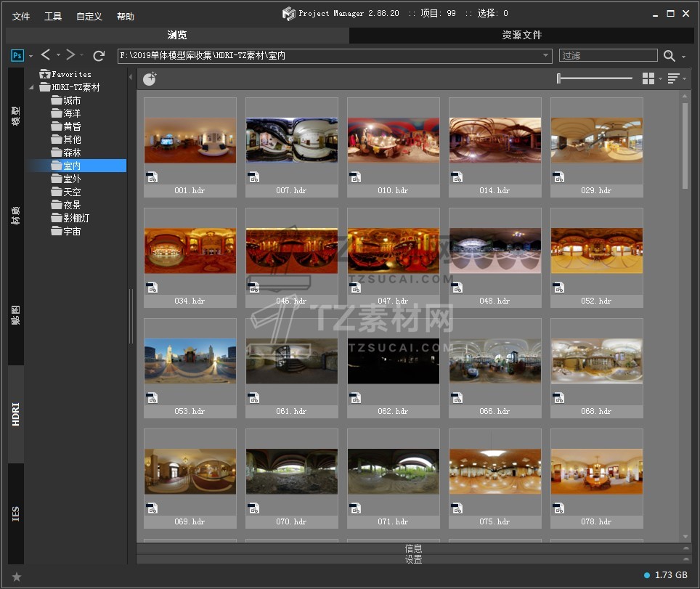The width and height of the screenshot is (700, 589).
Task: Click the vertical scrollbar of the thumbnail grid
Action: click(x=685, y=147)
